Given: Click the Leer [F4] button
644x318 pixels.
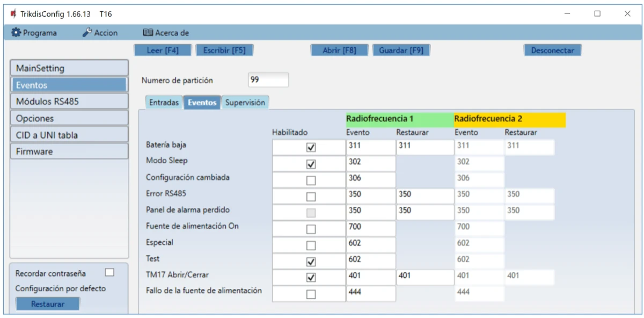Looking at the screenshot, I should (x=162, y=50).
